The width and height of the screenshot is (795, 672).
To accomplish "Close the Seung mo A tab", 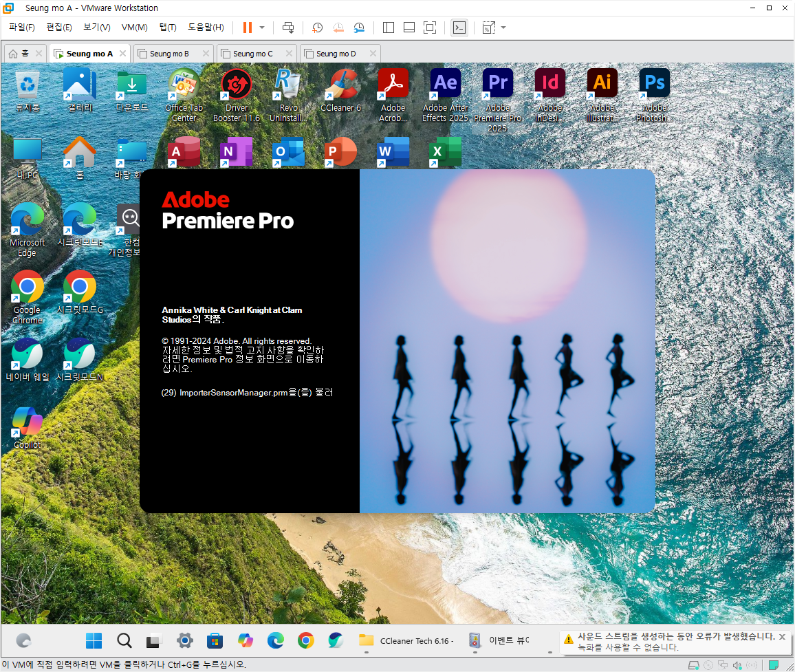I will coord(122,53).
